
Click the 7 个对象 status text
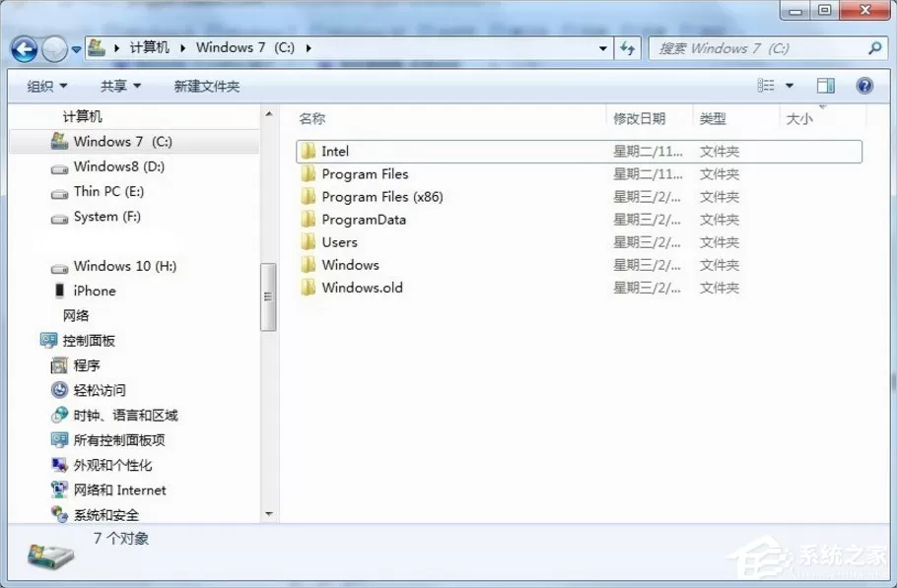pos(120,539)
